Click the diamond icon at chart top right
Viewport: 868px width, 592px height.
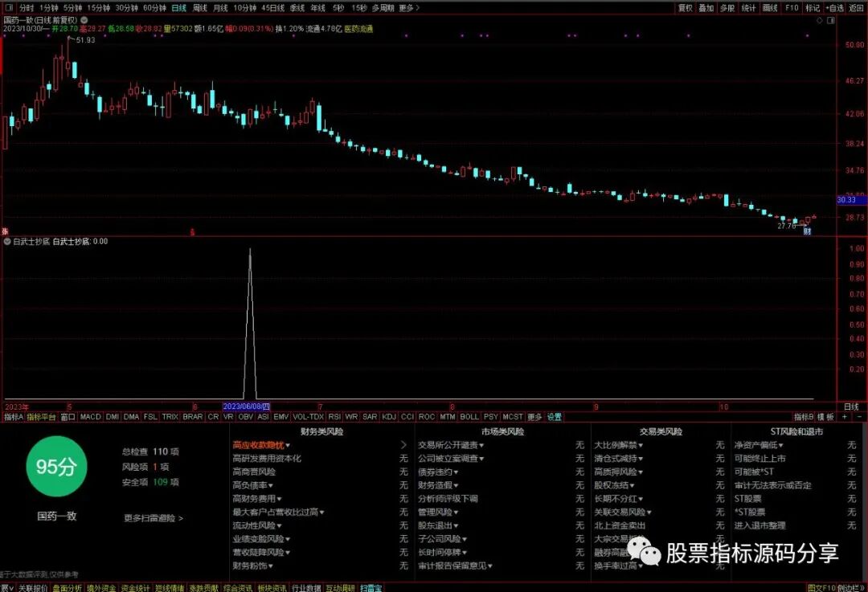coord(820,20)
